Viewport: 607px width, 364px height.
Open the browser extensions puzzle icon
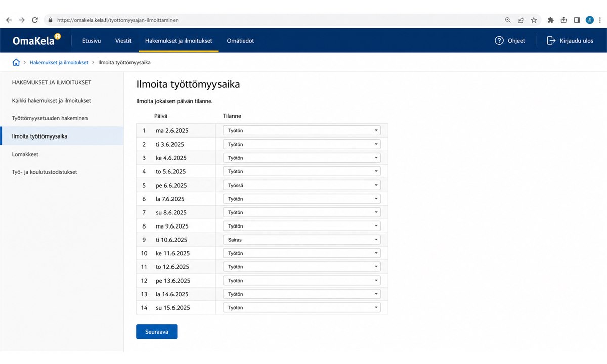551,20
